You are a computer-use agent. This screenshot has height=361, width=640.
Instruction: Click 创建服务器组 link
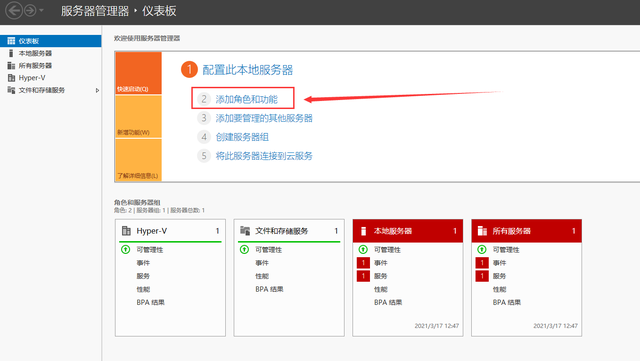tap(242, 137)
